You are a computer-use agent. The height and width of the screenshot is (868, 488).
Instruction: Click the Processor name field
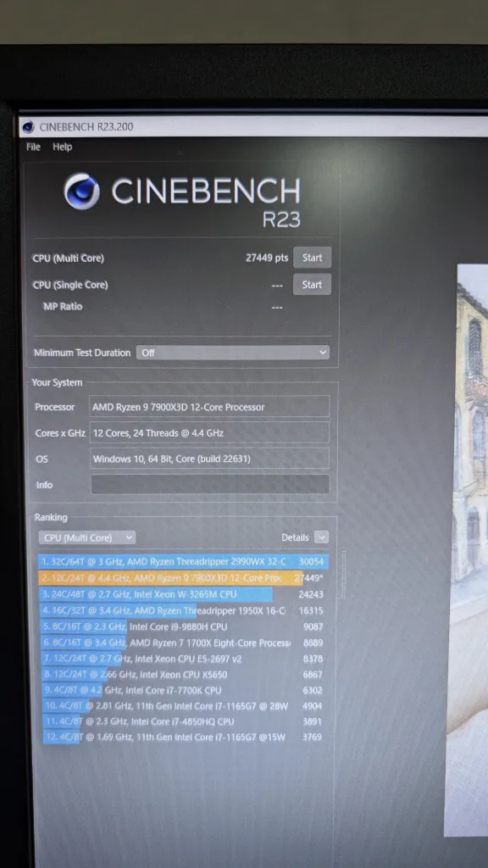pyautogui.click(x=210, y=407)
